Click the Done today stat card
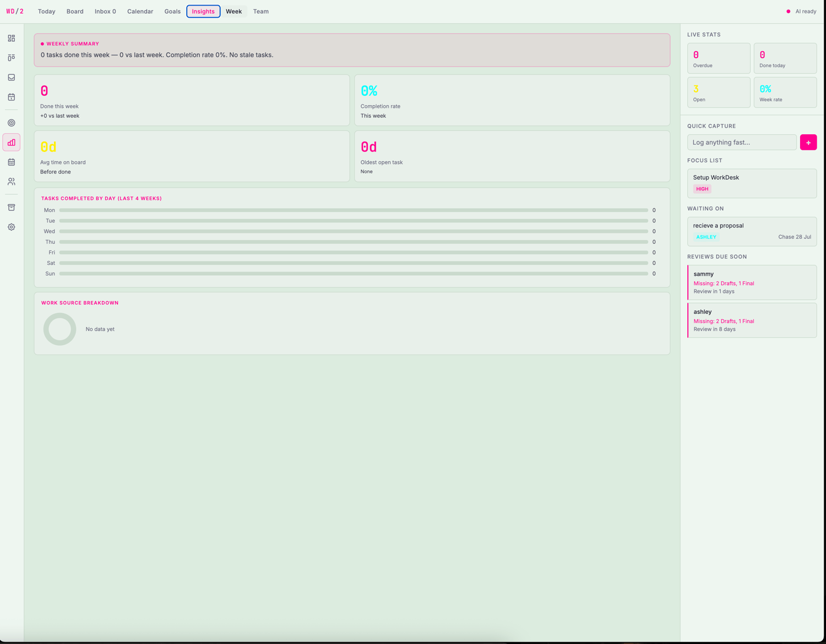This screenshot has width=826, height=644. click(785, 58)
